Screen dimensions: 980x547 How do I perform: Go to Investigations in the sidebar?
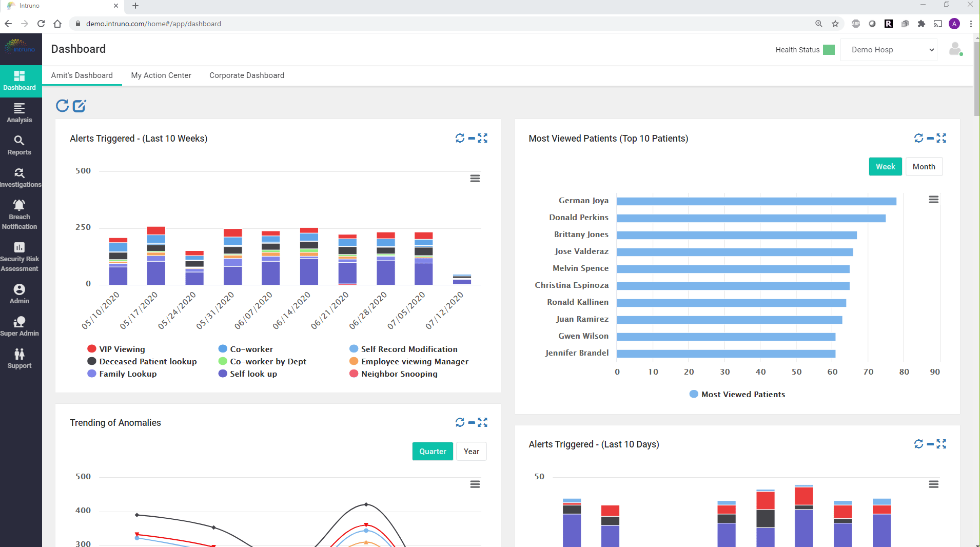coord(19,178)
